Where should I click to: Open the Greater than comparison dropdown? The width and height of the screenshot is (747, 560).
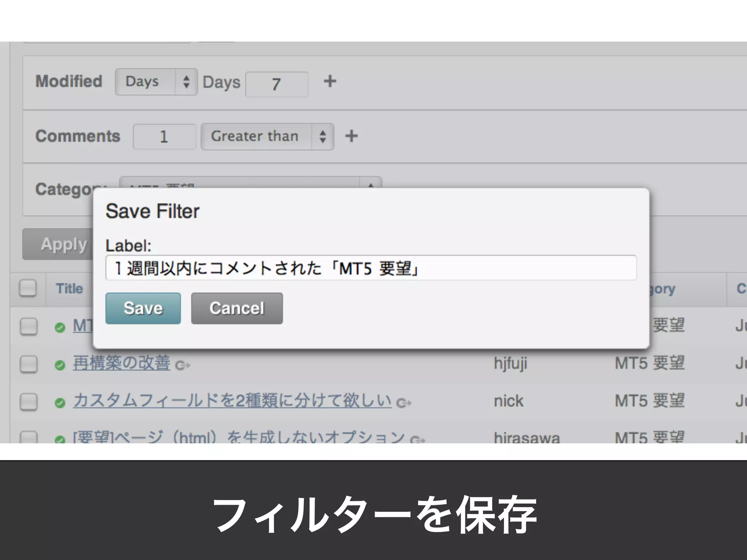pos(267,136)
